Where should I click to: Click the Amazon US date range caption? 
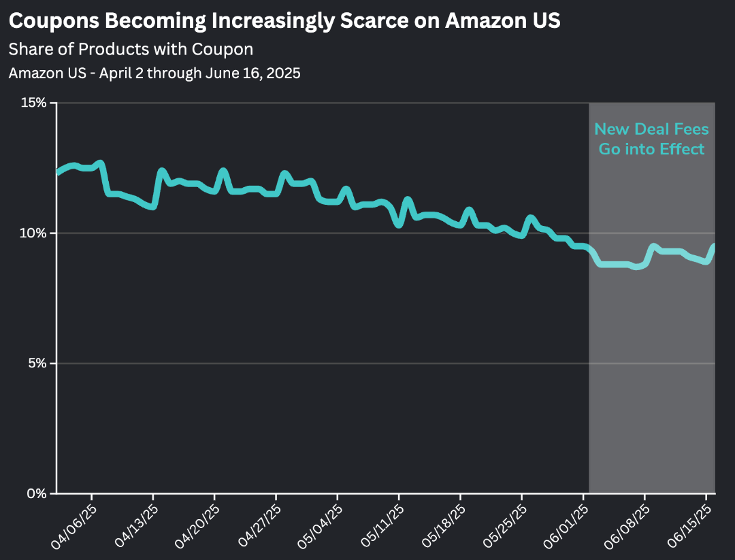point(154,73)
